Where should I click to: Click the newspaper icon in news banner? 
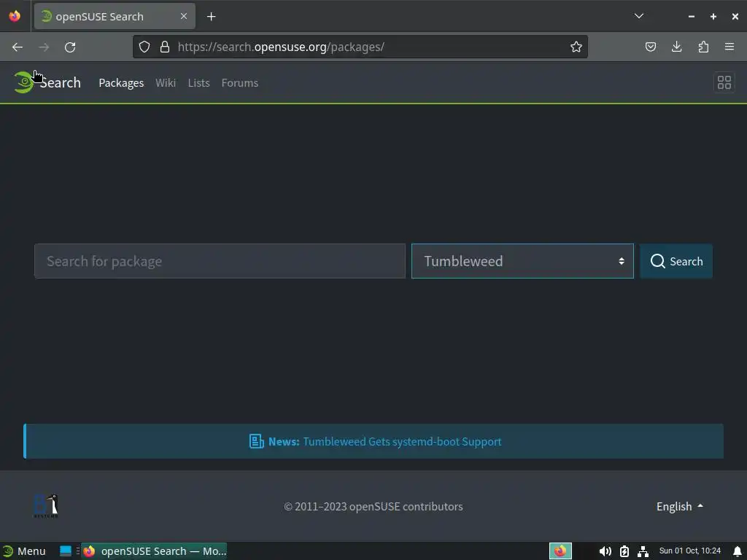[x=256, y=441]
